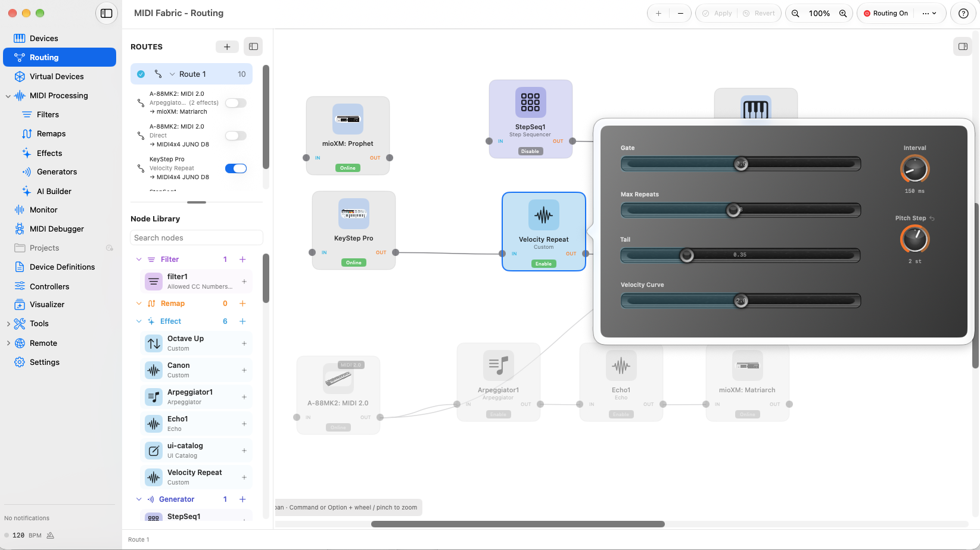
Task: Collapse the Effect node library group
Action: (x=139, y=321)
